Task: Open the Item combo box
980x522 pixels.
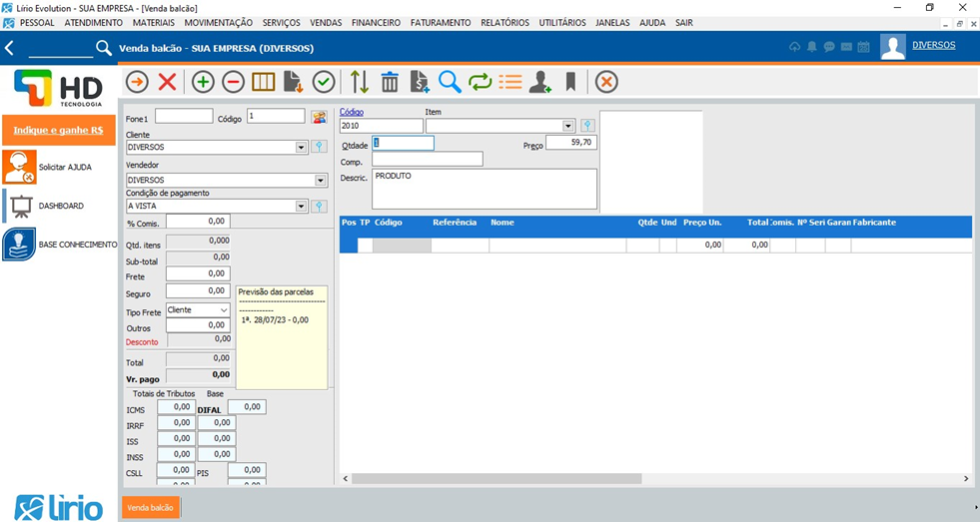Action: 568,126
